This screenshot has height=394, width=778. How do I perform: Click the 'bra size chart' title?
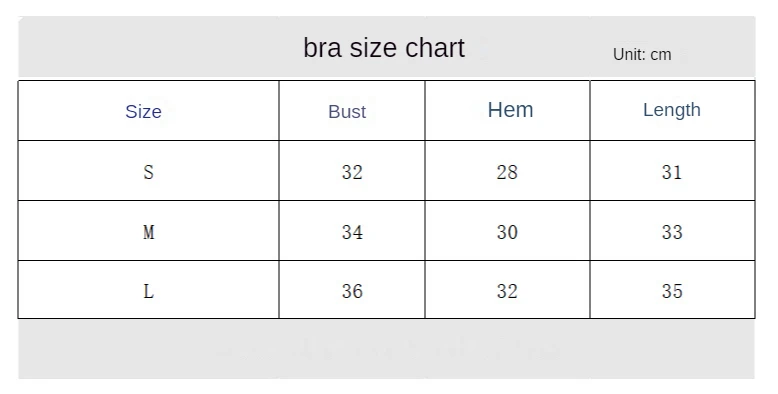(384, 48)
